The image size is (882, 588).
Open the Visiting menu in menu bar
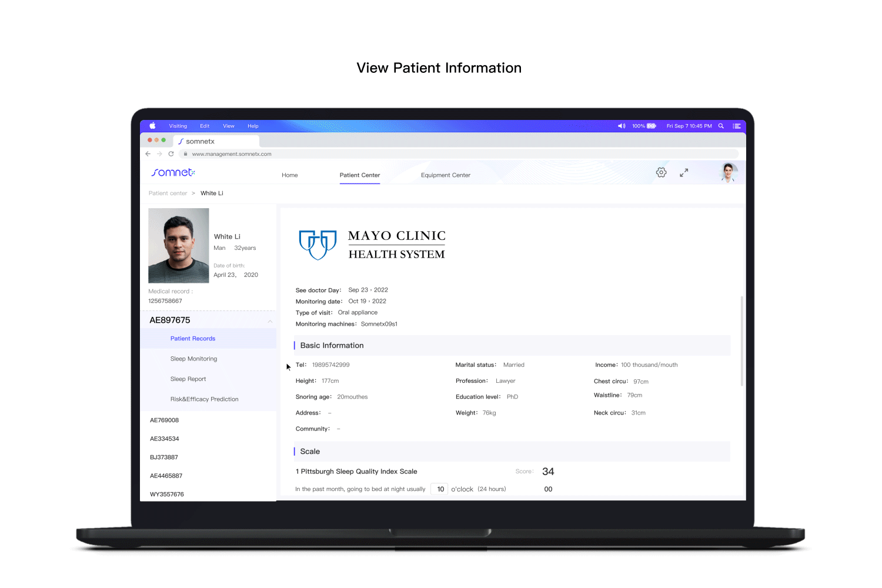click(x=178, y=126)
